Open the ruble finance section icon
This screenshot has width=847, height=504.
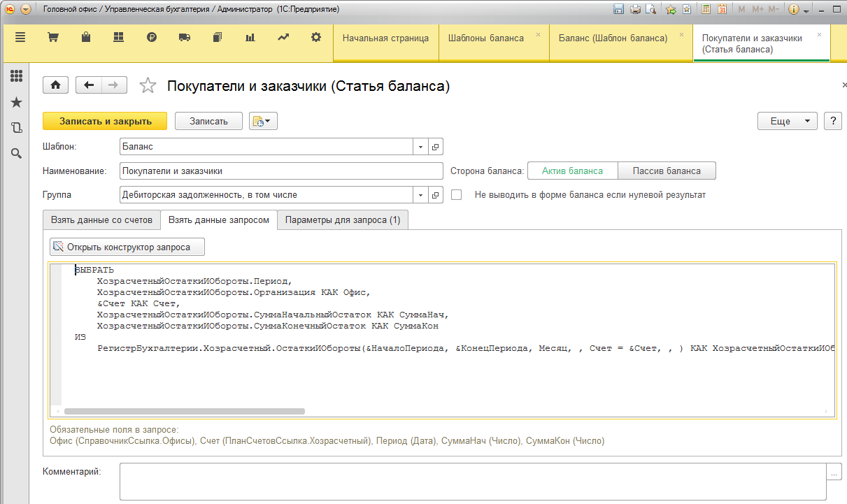point(152,38)
